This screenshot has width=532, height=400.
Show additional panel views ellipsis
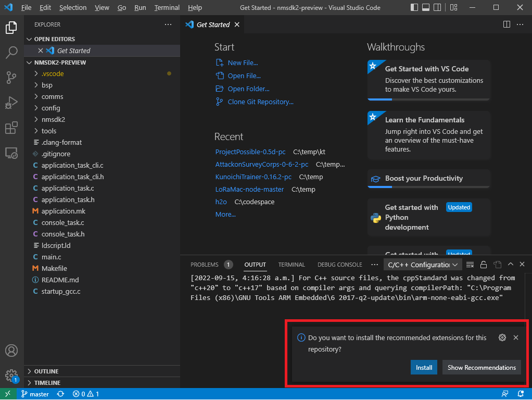pyautogui.click(x=374, y=265)
